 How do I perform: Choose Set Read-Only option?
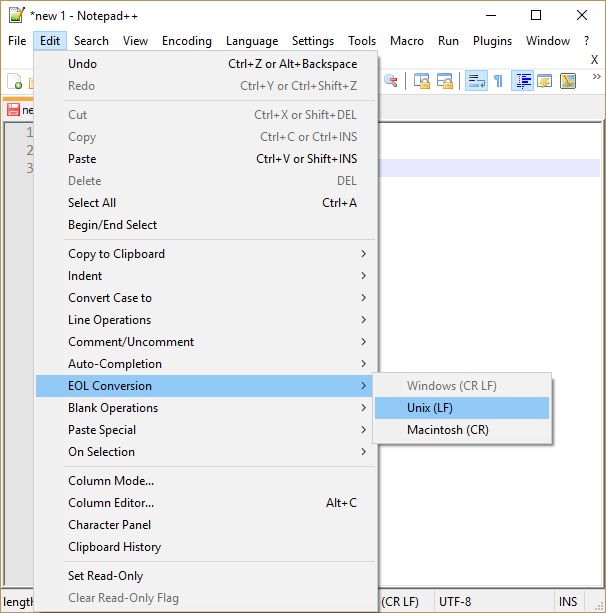point(206,576)
